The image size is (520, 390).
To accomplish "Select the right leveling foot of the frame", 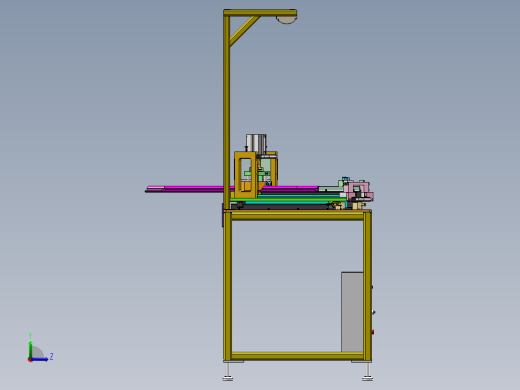I will [x=367, y=372].
